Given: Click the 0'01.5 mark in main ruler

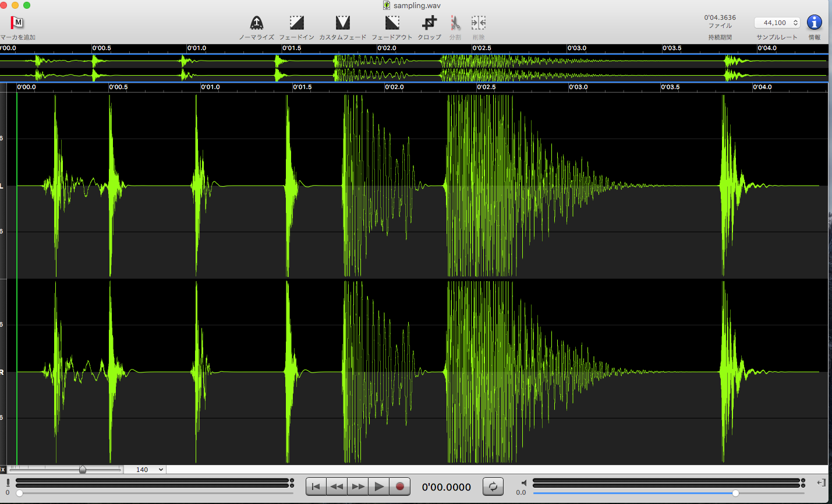Looking at the screenshot, I should [x=302, y=87].
